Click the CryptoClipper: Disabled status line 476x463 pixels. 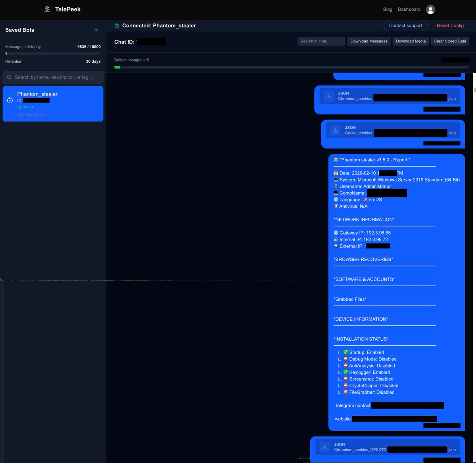pos(368,386)
